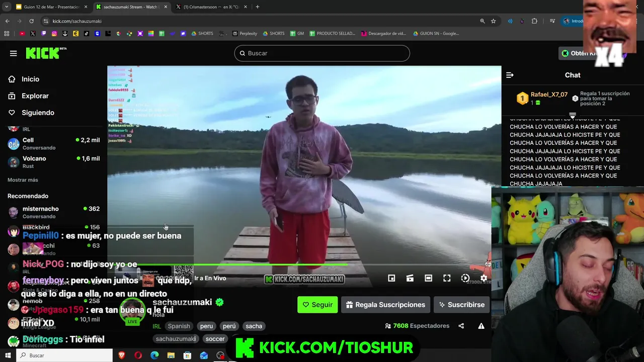Screen dimensions: 644x362
Task: Open the TikTok bookmark icon
Action: point(87,34)
